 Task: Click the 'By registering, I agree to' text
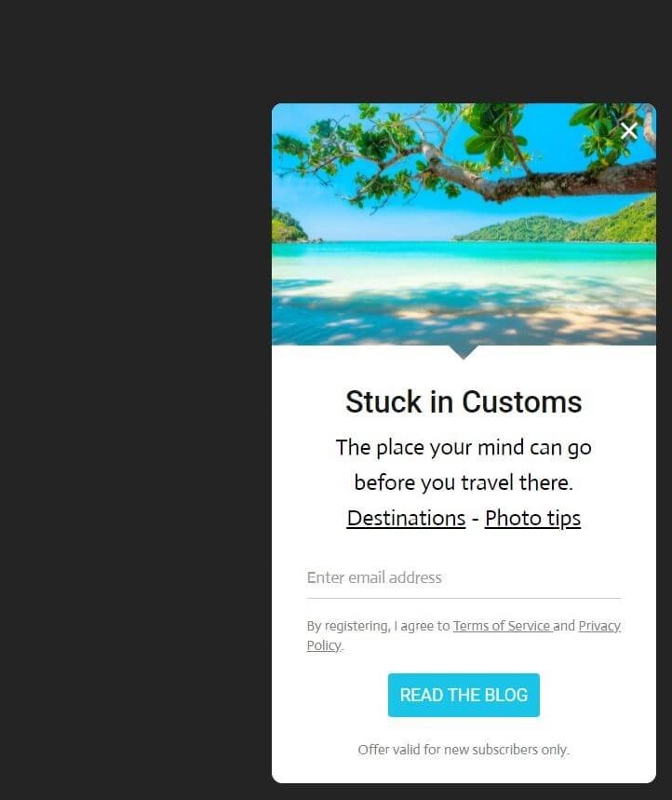[x=378, y=626]
